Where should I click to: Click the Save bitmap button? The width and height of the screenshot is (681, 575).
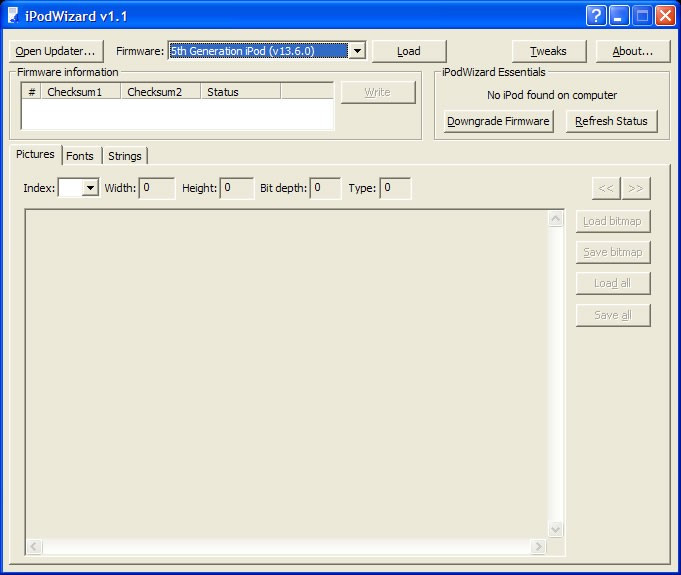coord(613,252)
